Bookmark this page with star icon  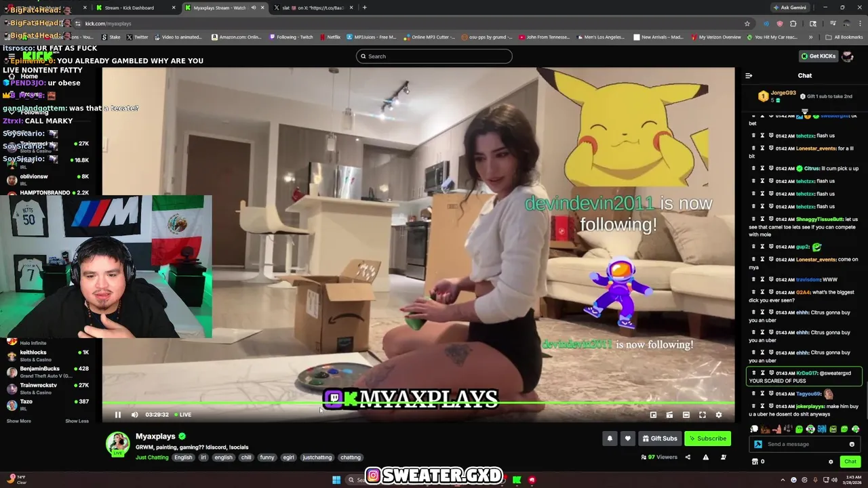747,24
